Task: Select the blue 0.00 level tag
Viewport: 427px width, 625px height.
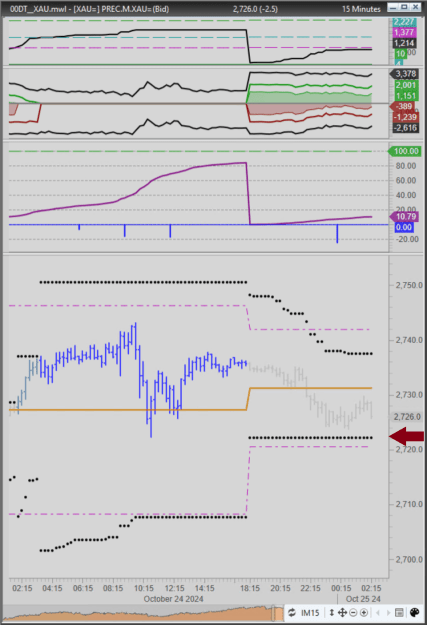Action: point(403,227)
